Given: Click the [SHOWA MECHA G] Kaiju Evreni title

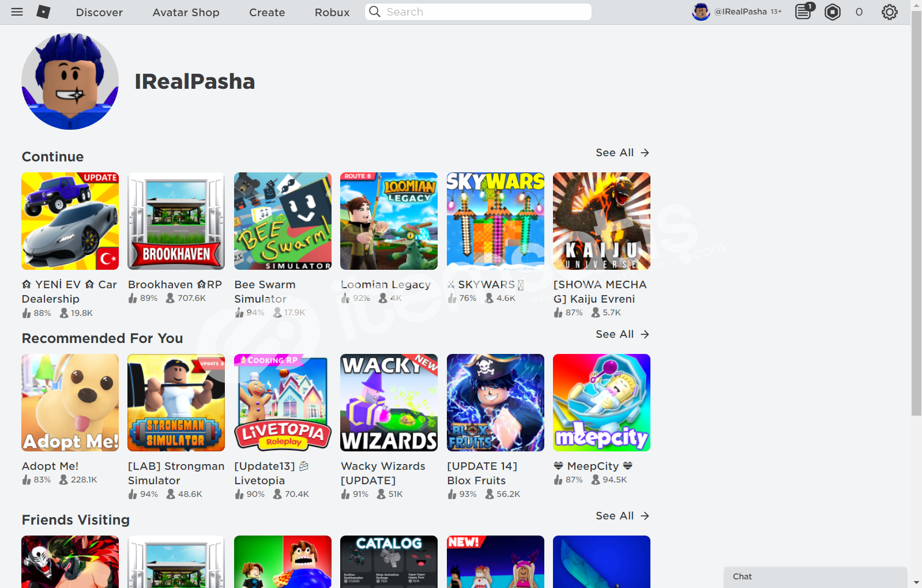Looking at the screenshot, I should click(600, 292).
